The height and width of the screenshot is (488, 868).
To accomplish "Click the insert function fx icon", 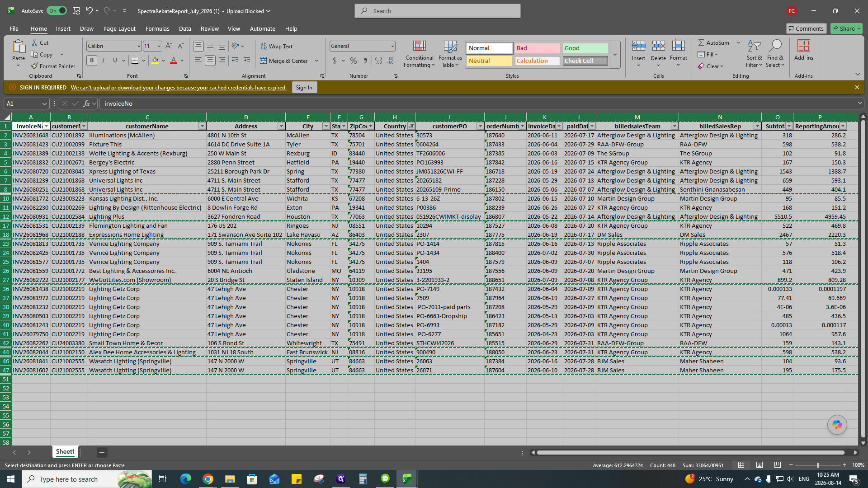I will [x=86, y=103].
